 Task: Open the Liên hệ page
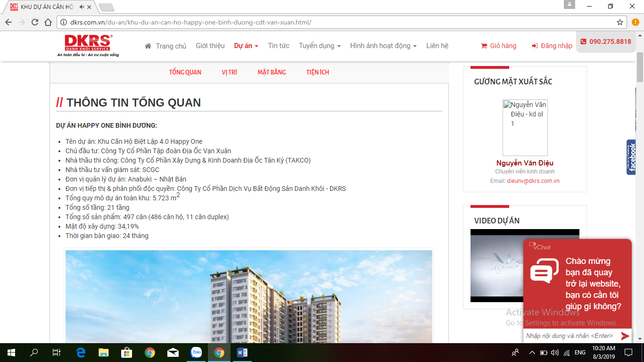coord(437,46)
